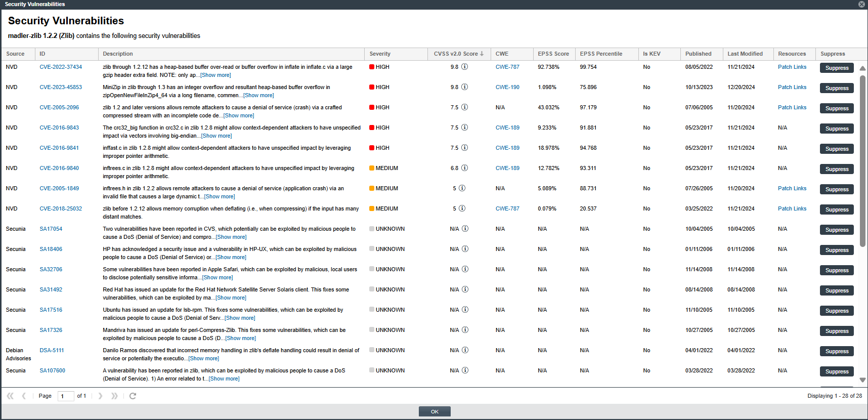The height and width of the screenshot is (420, 868).
Task: Click info icon beside CVE-2022-37434 CVSS score
Action: point(464,67)
